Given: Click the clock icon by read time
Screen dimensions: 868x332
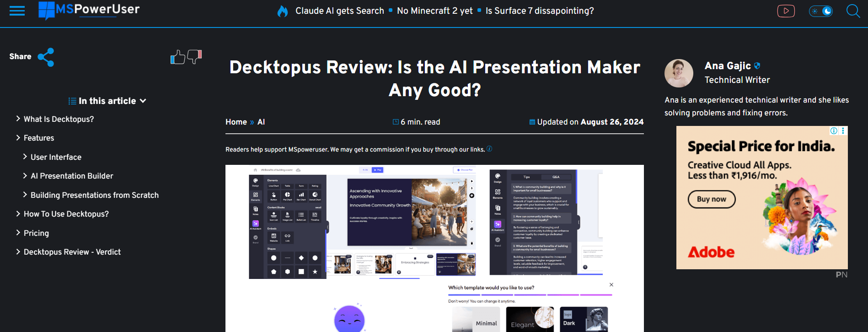Looking at the screenshot, I should click(396, 122).
